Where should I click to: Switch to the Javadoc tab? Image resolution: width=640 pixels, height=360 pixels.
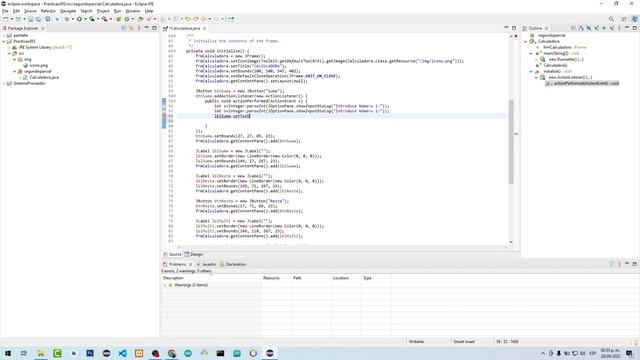pos(206,264)
